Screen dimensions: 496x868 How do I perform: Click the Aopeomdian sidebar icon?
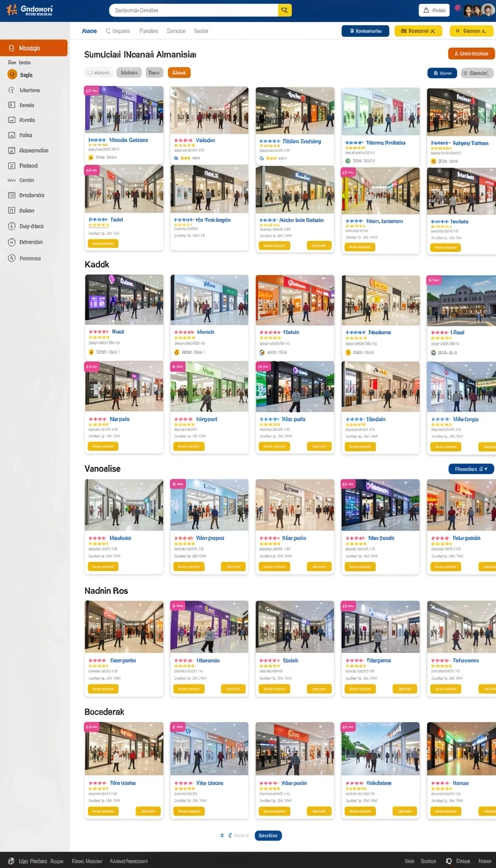click(x=12, y=150)
